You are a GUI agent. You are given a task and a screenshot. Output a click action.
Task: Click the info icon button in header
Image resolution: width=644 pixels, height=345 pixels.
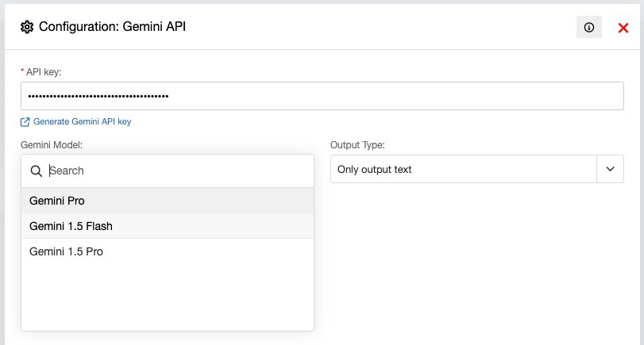point(589,27)
